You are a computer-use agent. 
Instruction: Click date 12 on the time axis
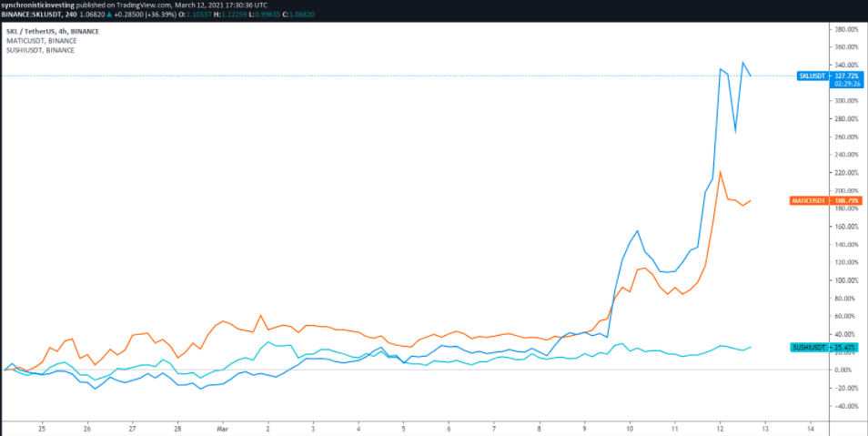[x=720, y=426]
